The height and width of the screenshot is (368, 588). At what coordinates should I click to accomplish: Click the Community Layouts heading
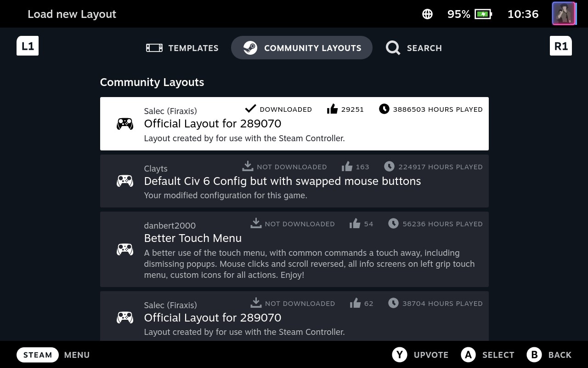click(x=152, y=82)
